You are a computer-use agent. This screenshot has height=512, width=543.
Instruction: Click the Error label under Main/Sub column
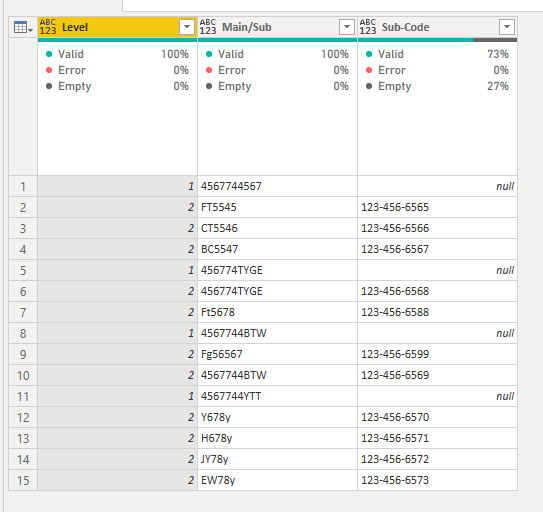pos(232,70)
